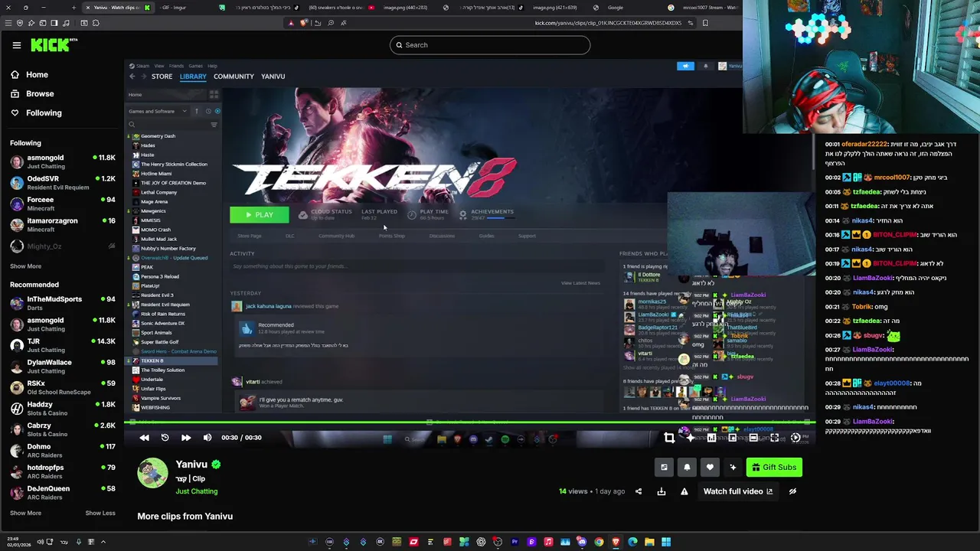980x551 pixels.
Task: Open itamarorzagron channel in sidebar
Action: 63,225
